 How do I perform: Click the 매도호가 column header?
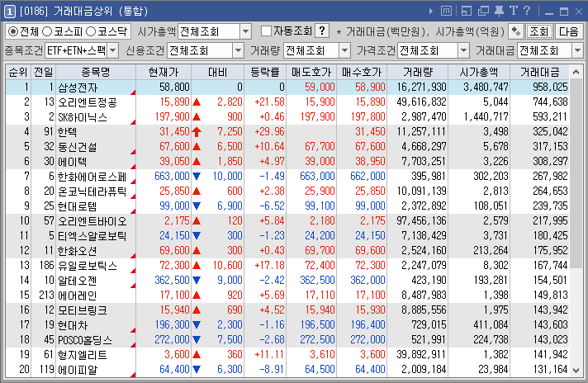(311, 72)
